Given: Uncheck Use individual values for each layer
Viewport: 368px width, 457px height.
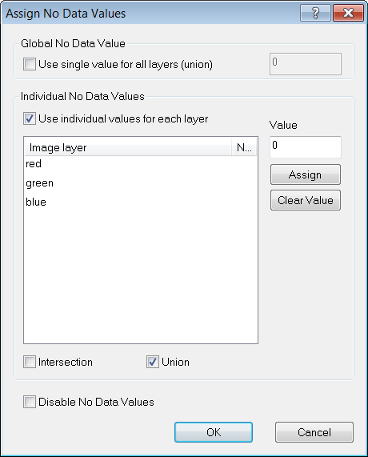Looking at the screenshot, I should click(29, 119).
